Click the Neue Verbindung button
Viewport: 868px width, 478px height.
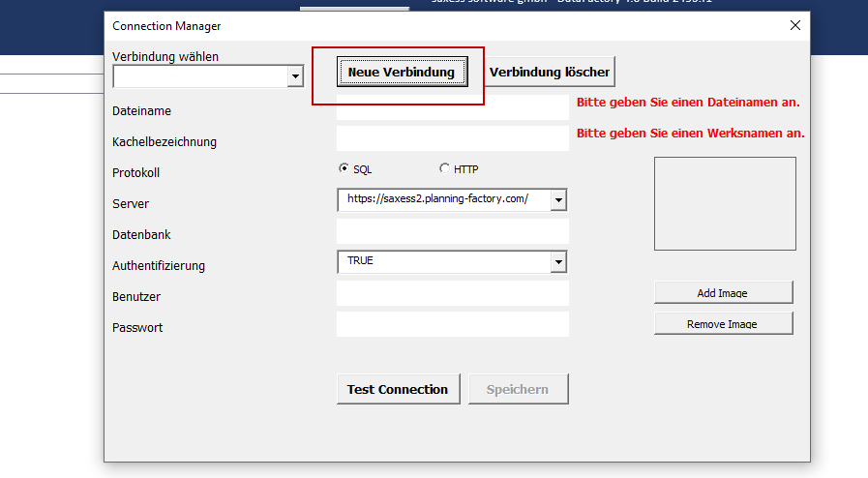click(x=402, y=72)
